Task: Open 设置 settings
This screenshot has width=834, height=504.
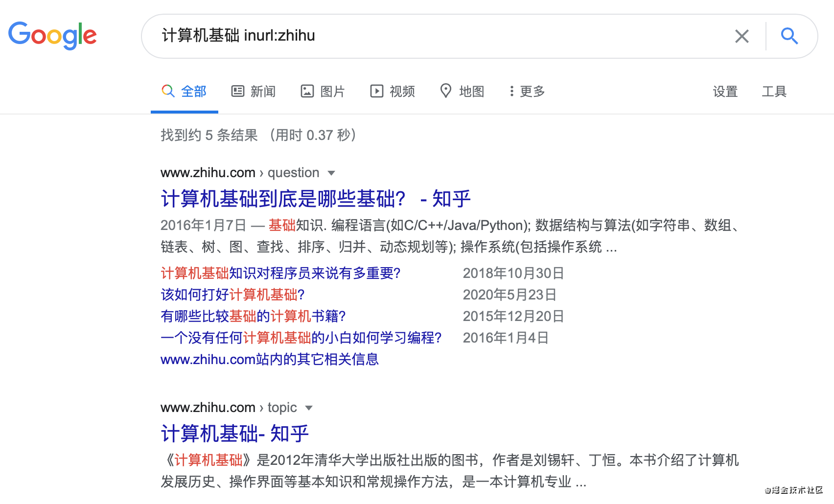Action: pyautogui.click(x=725, y=92)
